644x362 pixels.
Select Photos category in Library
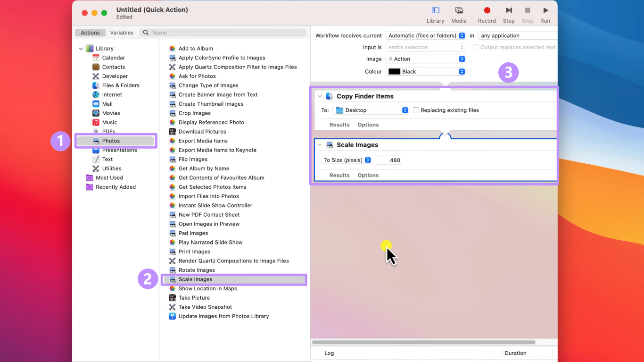pos(116,141)
